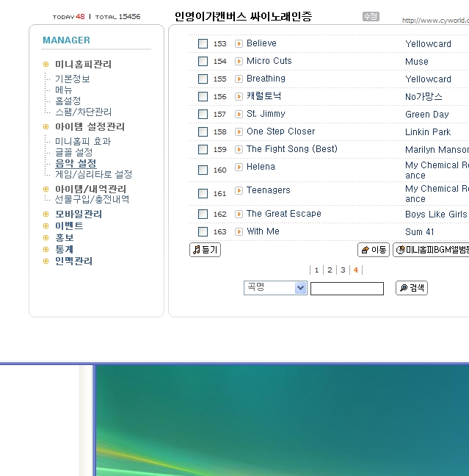Play icon for The Fight Song (Best)
This screenshot has width=469, height=476.
tap(239, 149)
